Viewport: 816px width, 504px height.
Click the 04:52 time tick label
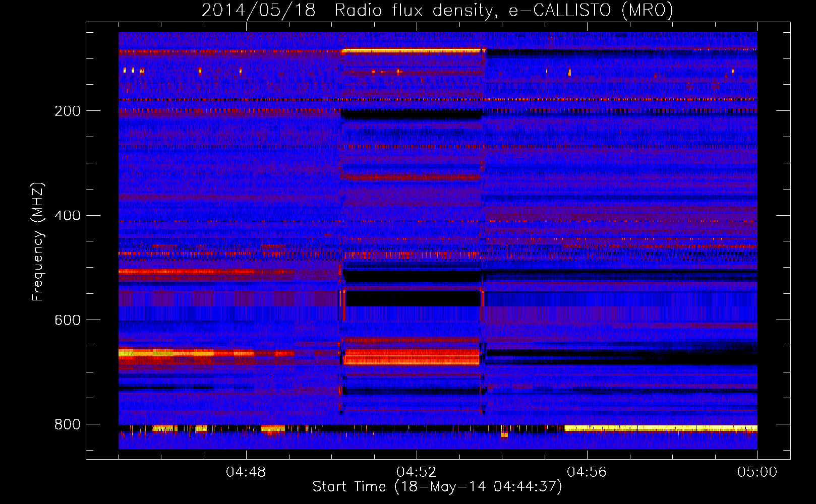(x=417, y=472)
